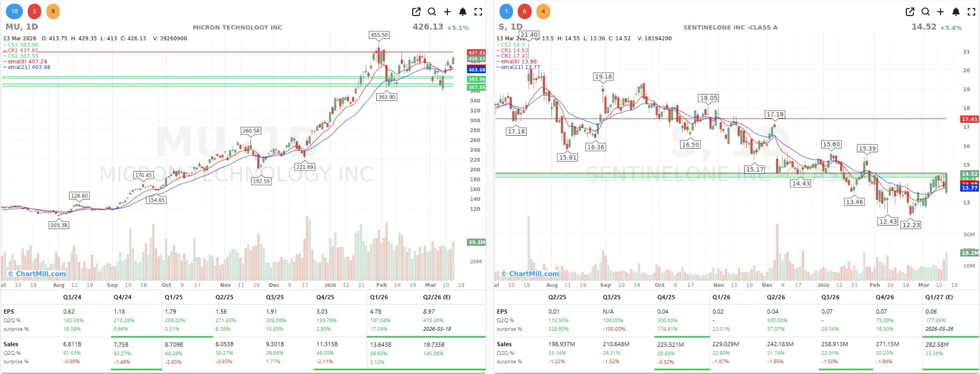
Task: Select ema(9) 407.24 legend entry
Action: [x=26, y=61]
